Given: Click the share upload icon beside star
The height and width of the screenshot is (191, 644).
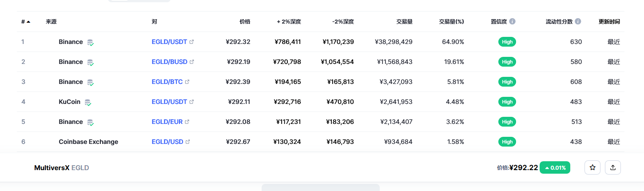Looking at the screenshot, I should click(613, 167).
